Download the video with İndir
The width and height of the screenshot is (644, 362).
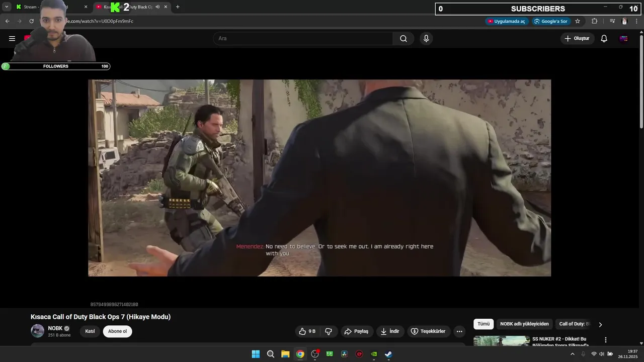tap(390, 331)
